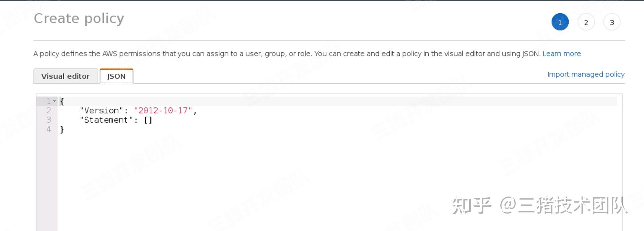Click Import managed policy link
This screenshot has height=231, width=644.
point(586,74)
